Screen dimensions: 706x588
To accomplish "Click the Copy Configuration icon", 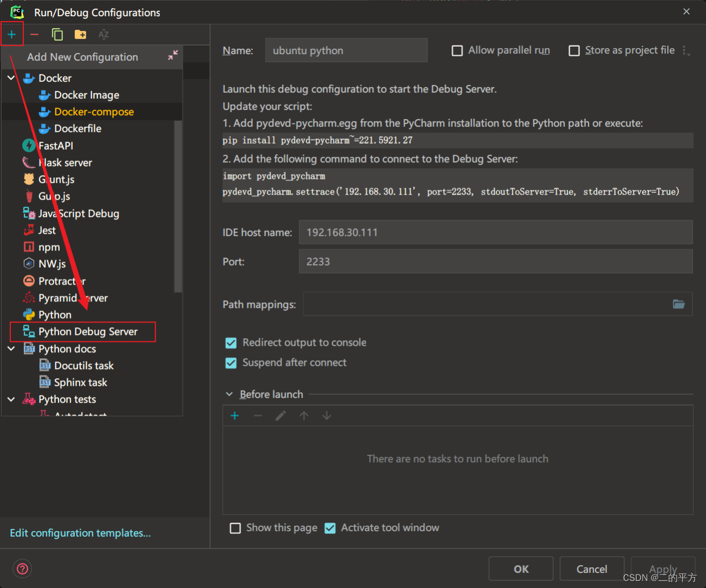I will click(x=57, y=35).
